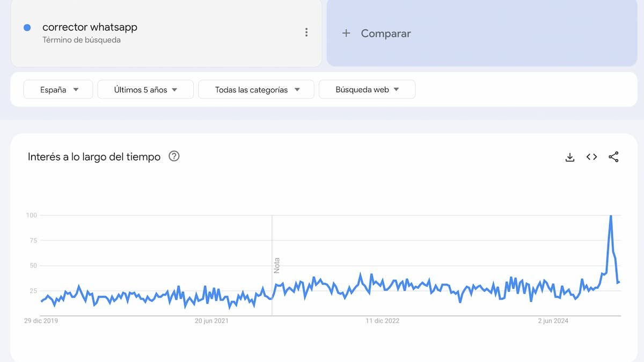This screenshot has width=644, height=362.
Task: Share the interest over time chart
Action: (613, 157)
